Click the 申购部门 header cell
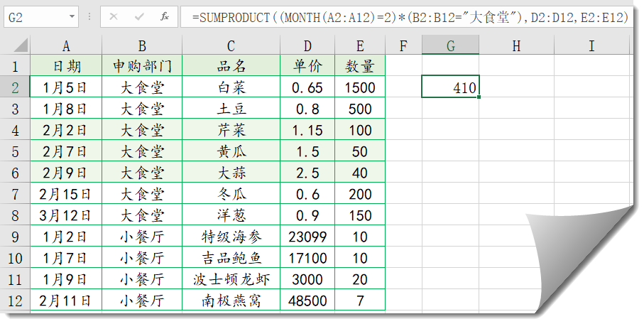This screenshot has width=644, height=324. coord(142,66)
